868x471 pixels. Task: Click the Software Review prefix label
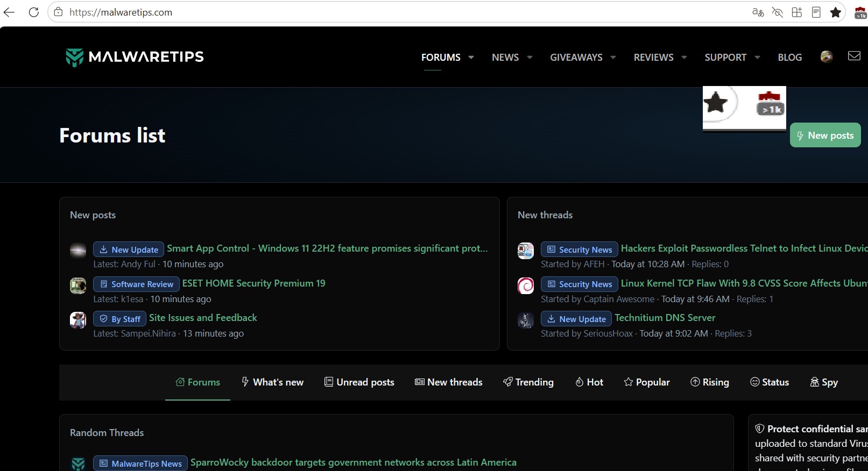(x=136, y=284)
